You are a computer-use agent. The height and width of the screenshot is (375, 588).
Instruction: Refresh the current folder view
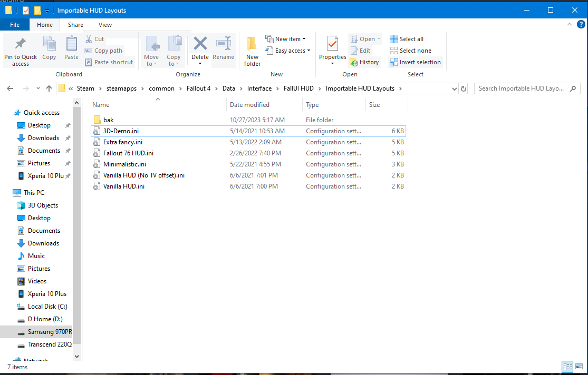(x=464, y=88)
